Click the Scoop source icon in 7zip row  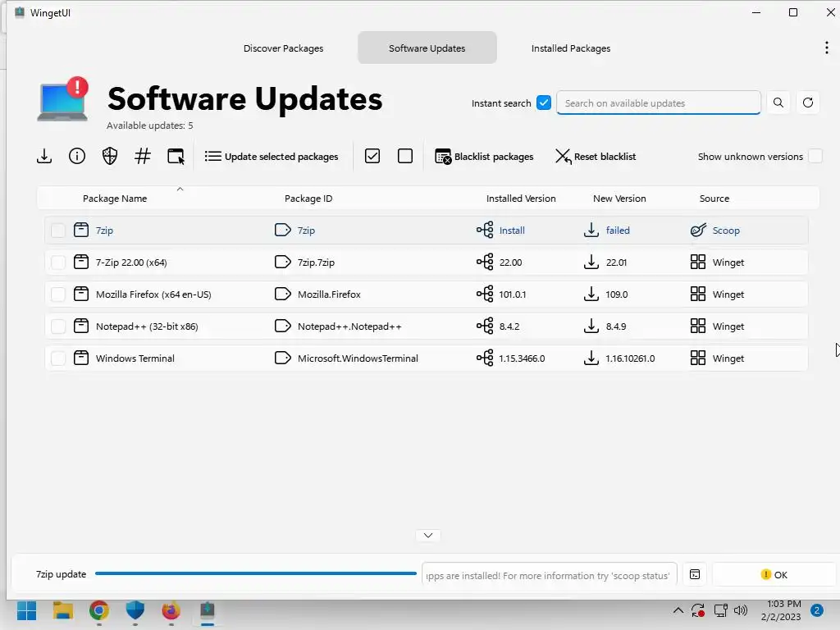point(698,231)
